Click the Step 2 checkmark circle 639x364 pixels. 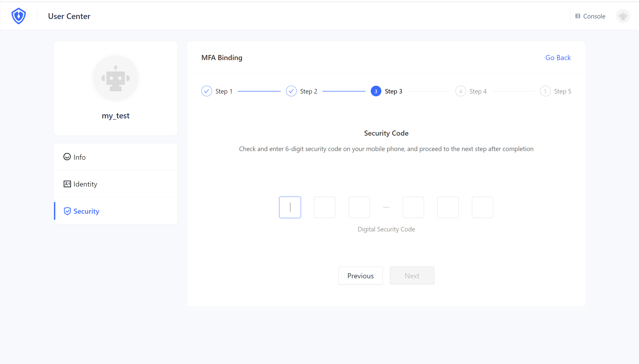click(x=291, y=91)
